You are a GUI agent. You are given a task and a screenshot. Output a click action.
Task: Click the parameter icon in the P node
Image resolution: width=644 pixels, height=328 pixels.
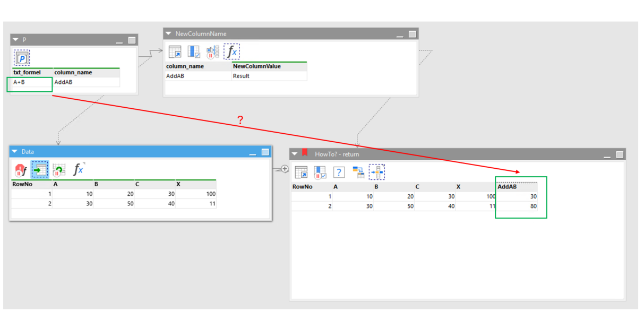(x=22, y=58)
